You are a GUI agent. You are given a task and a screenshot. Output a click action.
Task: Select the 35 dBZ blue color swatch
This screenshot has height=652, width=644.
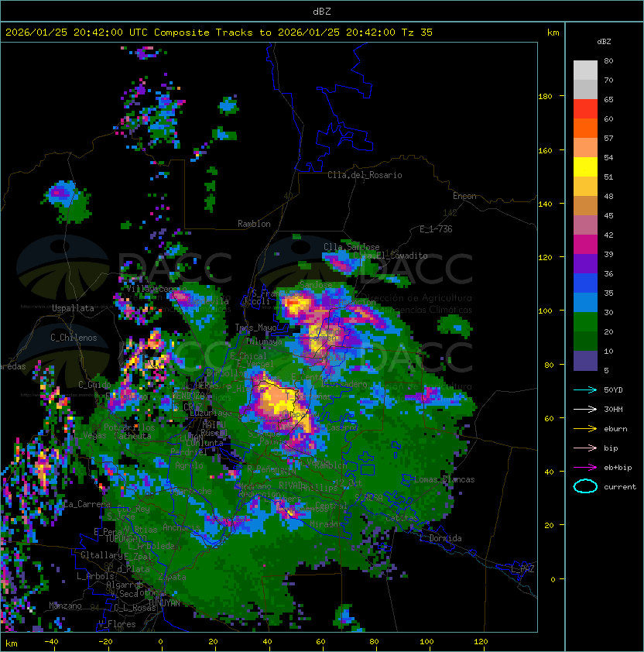[x=585, y=302]
